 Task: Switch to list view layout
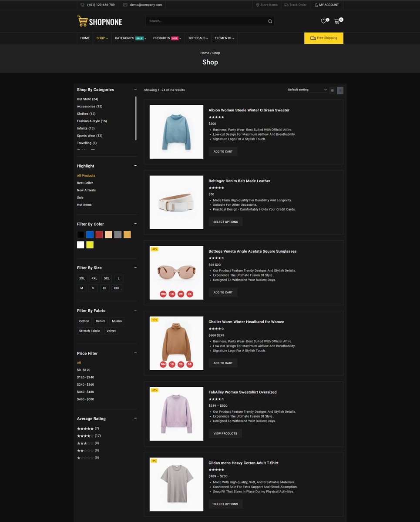coord(340,90)
